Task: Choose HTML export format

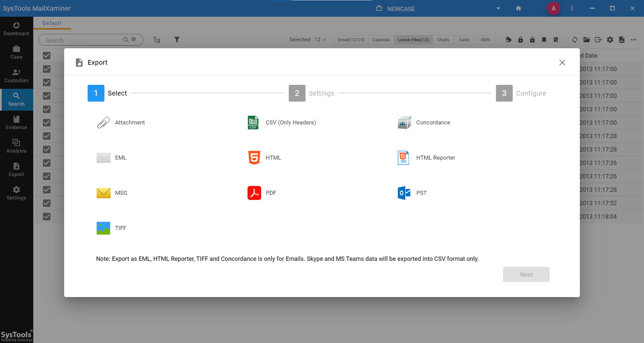Action: tap(264, 158)
